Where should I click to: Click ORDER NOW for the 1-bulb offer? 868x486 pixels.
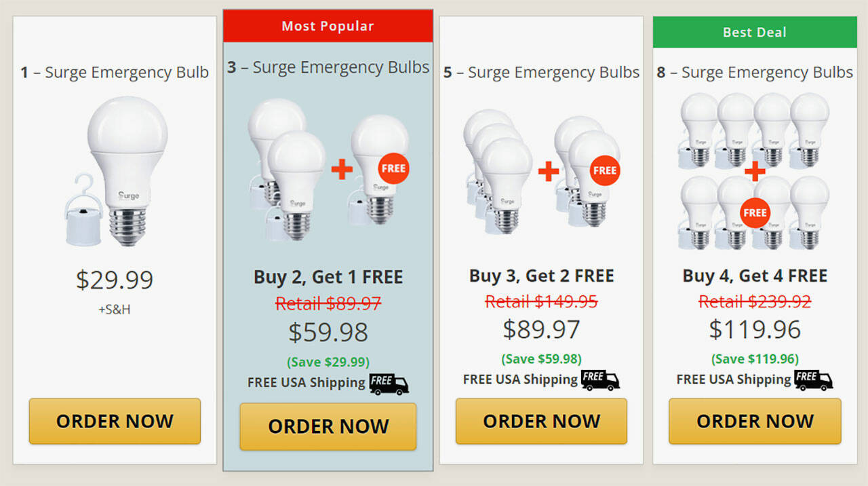115,421
